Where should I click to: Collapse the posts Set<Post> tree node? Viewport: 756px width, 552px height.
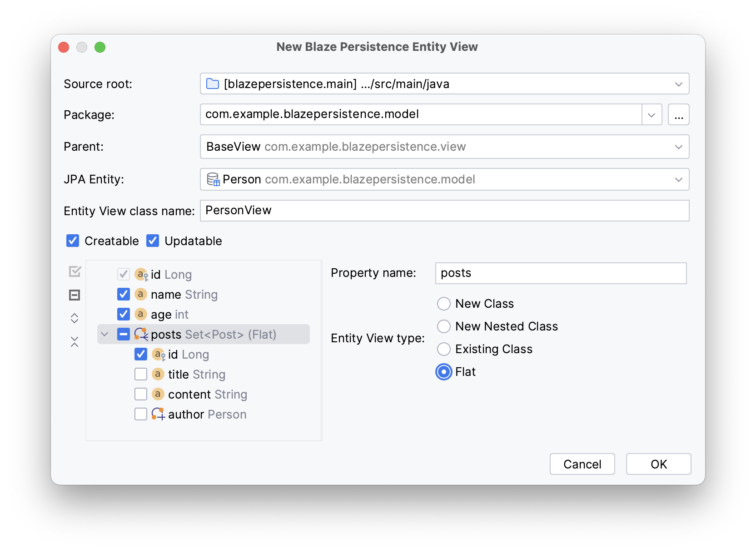(105, 334)
